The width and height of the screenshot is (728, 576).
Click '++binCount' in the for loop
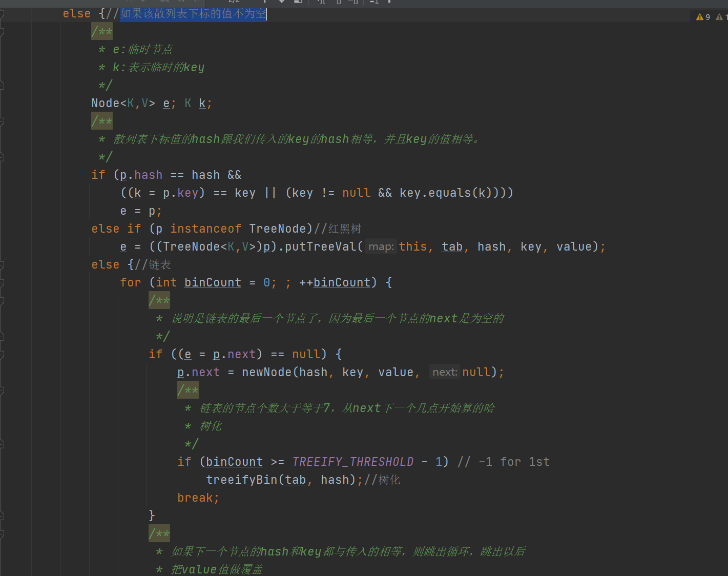pyautogui.click(x=335, y=283)
